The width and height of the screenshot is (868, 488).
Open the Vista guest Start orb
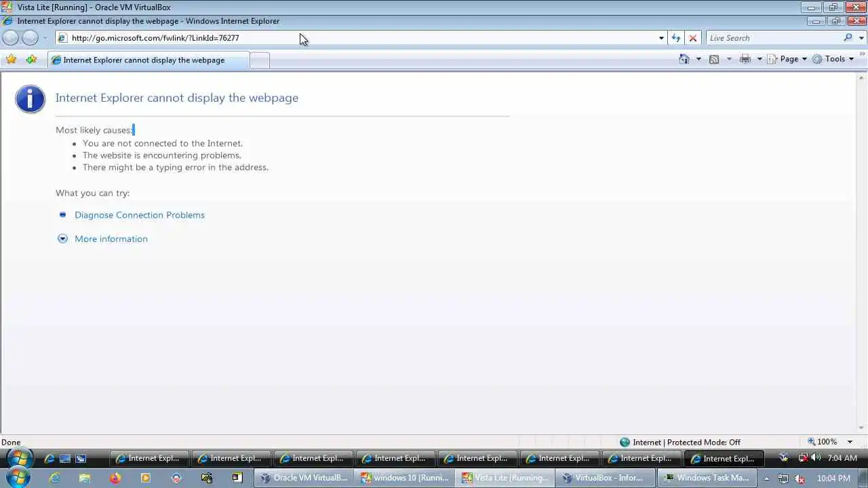pos(18,459)
